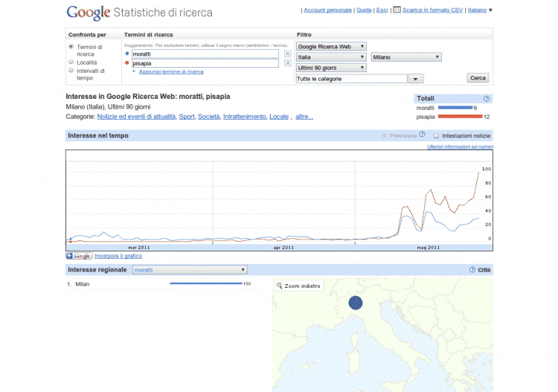Click the blue moratti color dot
558x392 pixels.
(x=127, y=54)
